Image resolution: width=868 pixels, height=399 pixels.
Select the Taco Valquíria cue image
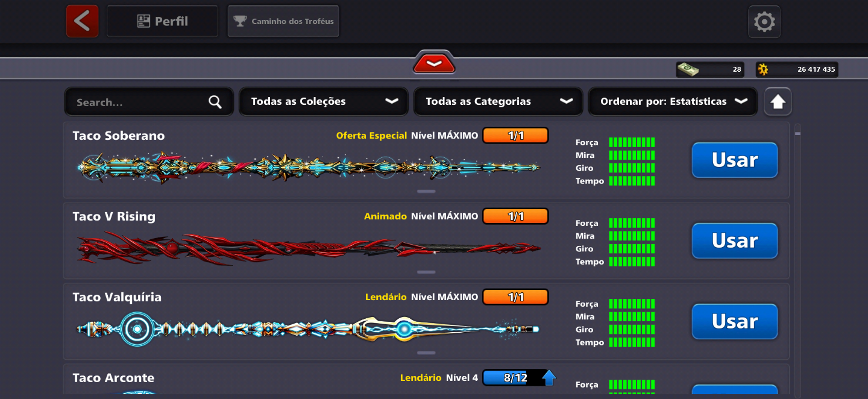click(x=309, y=329)
